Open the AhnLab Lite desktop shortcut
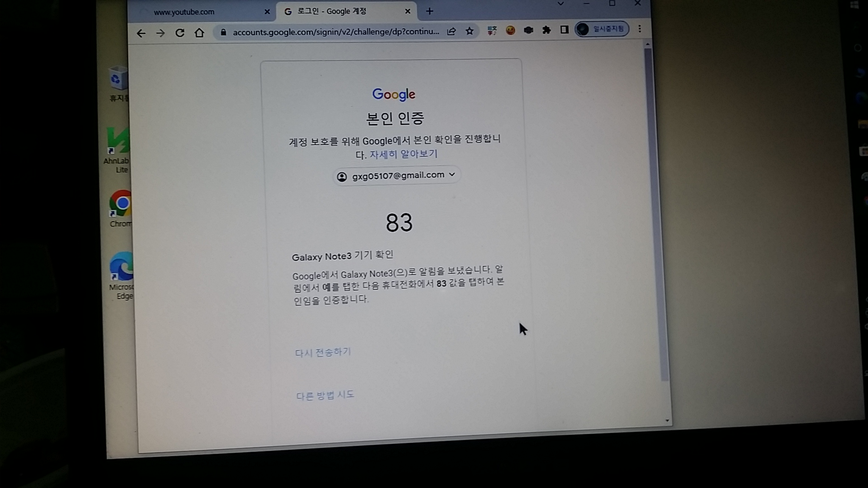868x488 pixels. coord(117,150)
